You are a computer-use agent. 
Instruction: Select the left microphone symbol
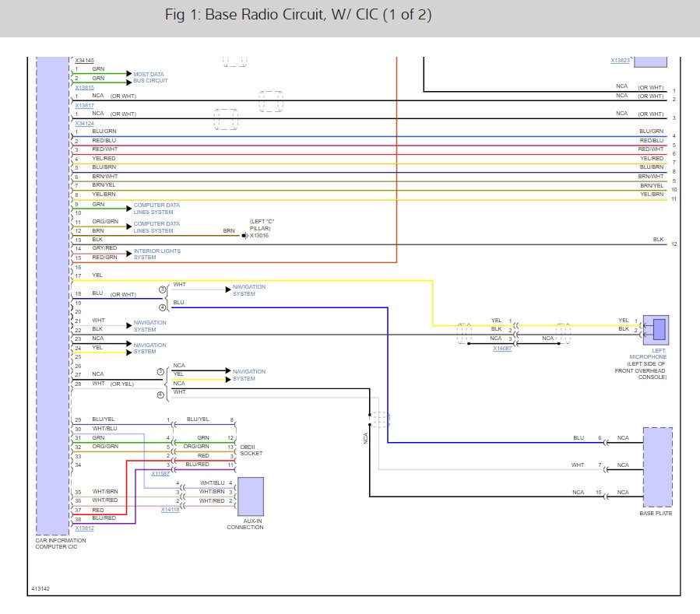point(656,330)
